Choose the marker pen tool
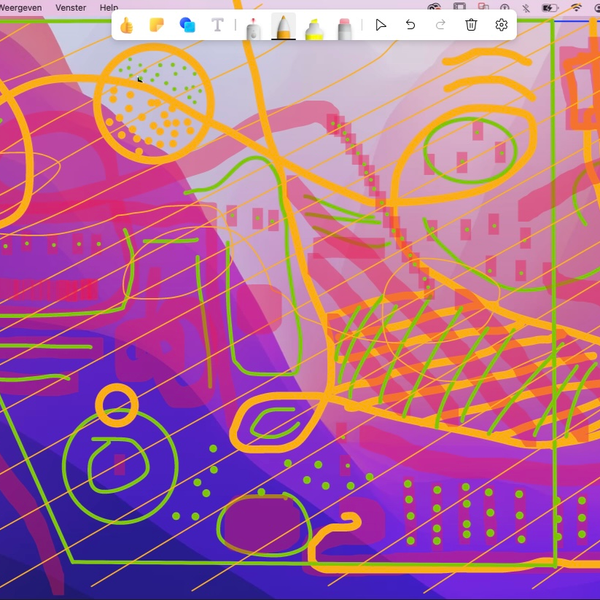 (x=253, y=27)
